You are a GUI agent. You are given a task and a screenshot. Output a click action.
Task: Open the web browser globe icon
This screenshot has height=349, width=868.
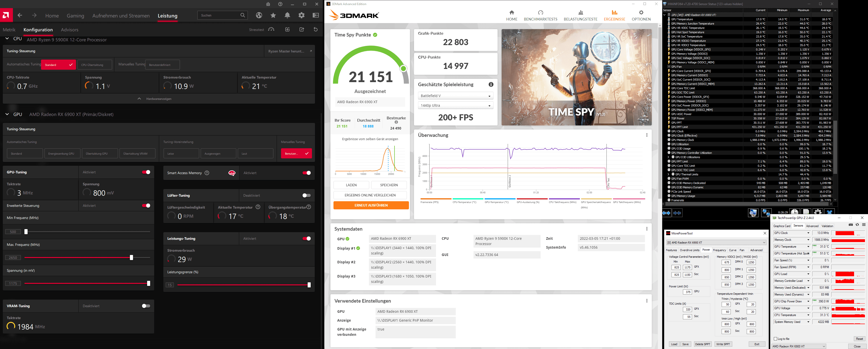pos(259,15)
